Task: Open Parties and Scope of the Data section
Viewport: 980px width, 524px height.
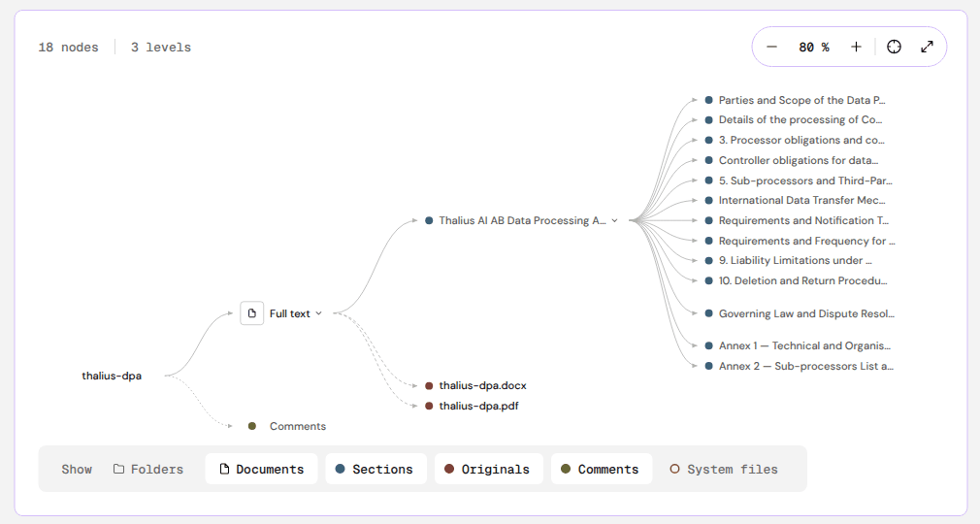Action: pos(801,100)
